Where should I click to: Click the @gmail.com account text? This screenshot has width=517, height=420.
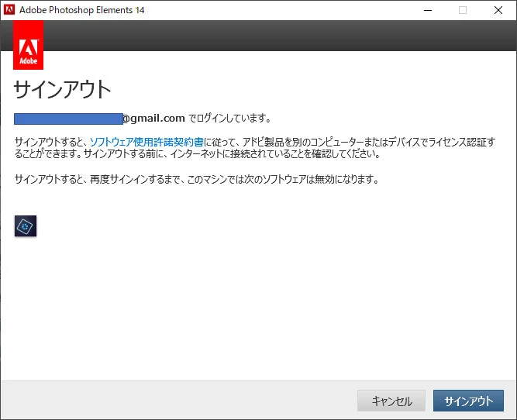point(153,118)
